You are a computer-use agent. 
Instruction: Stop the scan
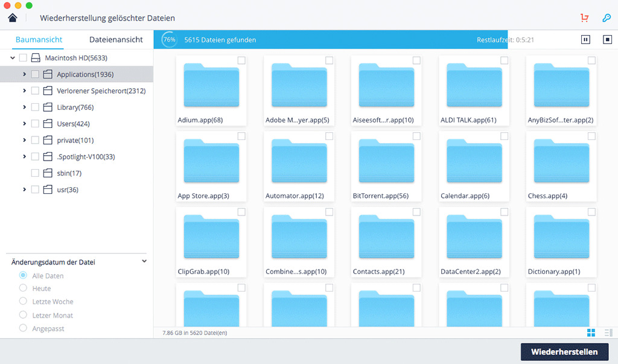tap(607, 39)
